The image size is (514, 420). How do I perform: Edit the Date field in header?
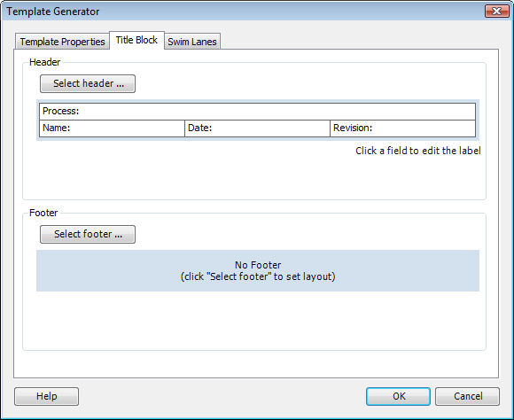tap(257, 128)
